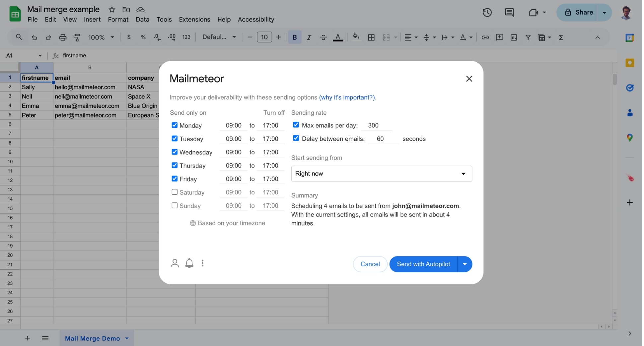This screenshot has width=644, height=346.
Task: Open the Mail Merge Demo sheet tab menu
Action: [127, 338]
